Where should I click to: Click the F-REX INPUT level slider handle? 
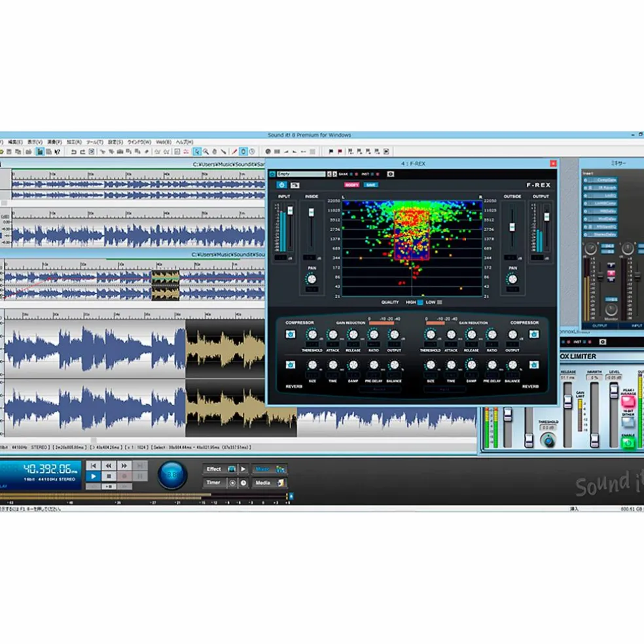291,211
